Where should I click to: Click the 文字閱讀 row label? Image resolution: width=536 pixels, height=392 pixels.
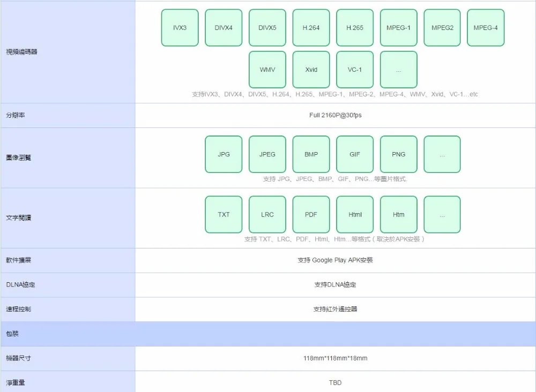(18, 218)
